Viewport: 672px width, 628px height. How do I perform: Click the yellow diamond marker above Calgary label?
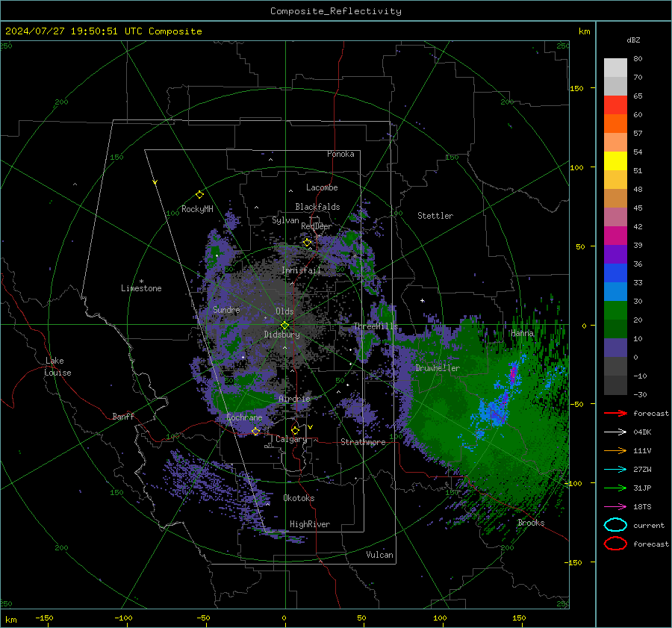295,430
